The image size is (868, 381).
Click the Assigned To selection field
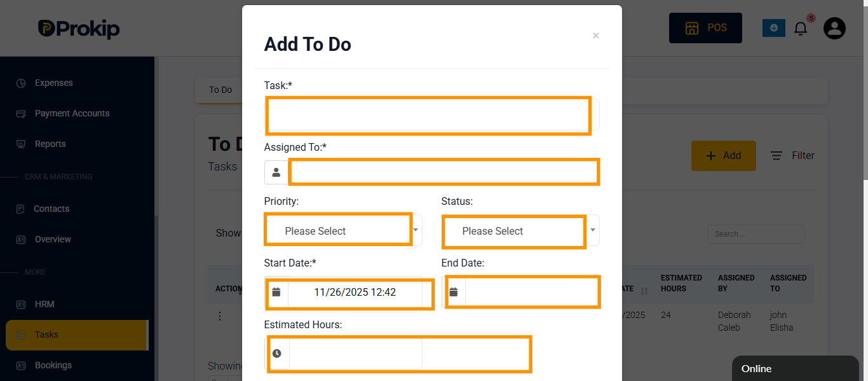click(444, 172)
